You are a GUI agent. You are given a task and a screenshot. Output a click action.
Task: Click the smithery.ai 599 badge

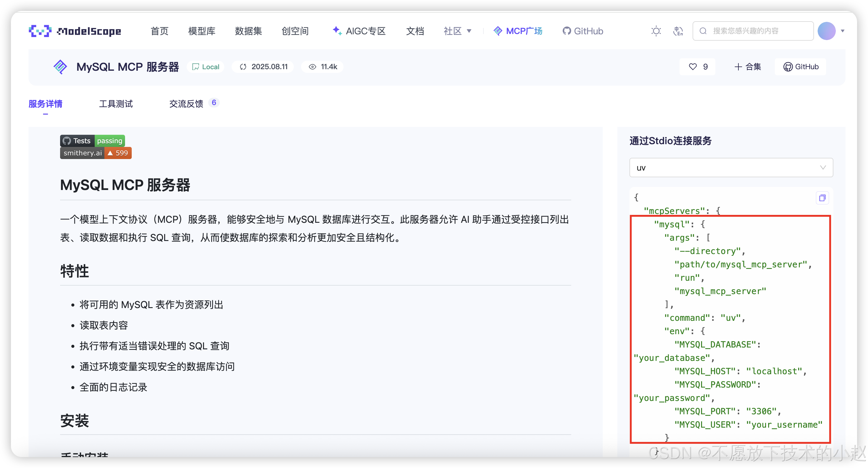(96, 153)
